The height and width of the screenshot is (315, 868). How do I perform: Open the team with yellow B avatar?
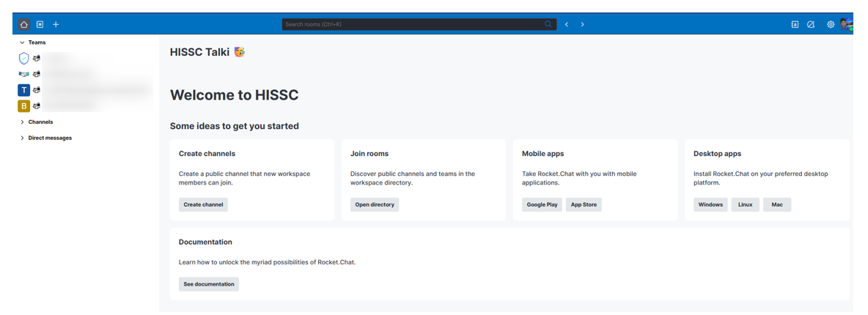click(24, 106)
